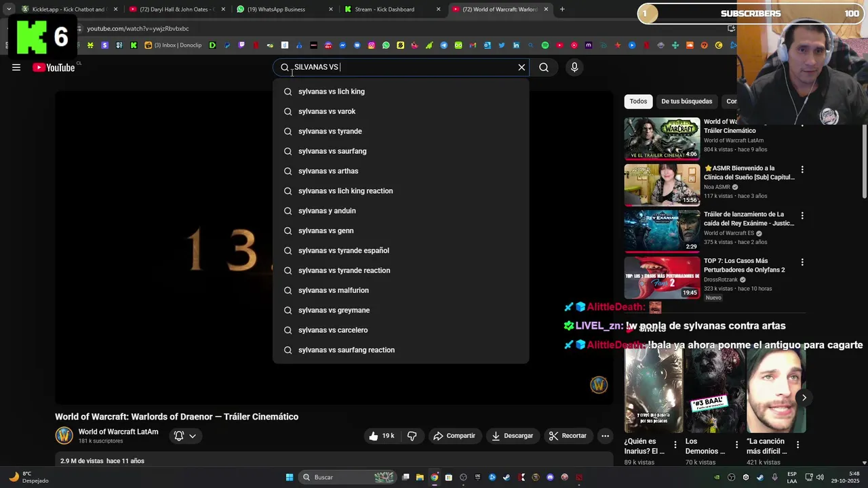Open the Spotify bookmark icon
The image size is (868, 488).
click(x=545, y=45)
